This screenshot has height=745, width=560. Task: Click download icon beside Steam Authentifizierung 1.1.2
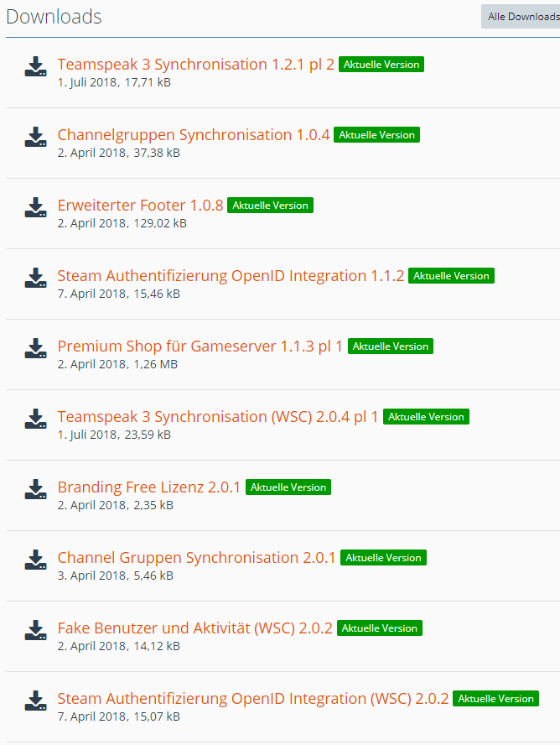tap(35, 279)
